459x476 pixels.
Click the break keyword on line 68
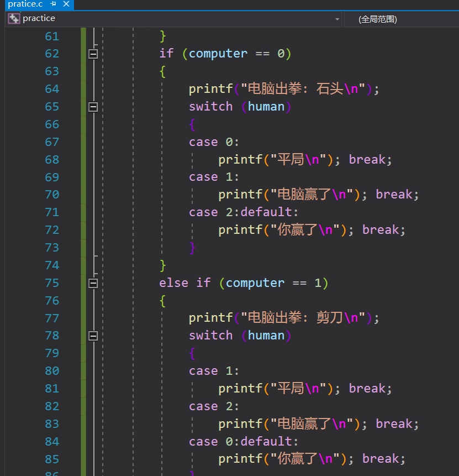click(367, 159)
